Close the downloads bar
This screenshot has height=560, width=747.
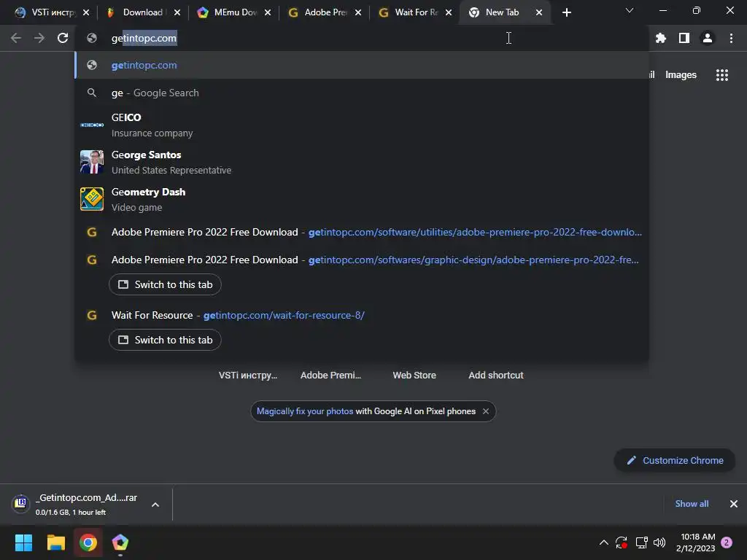(x=734, y=504)
